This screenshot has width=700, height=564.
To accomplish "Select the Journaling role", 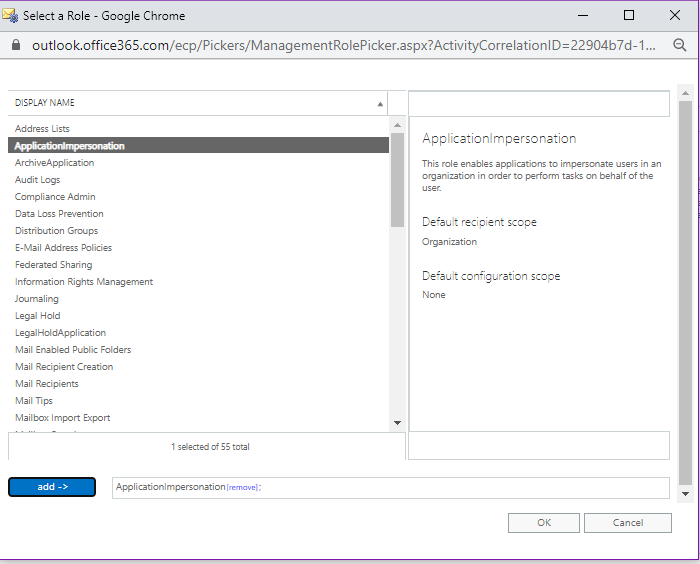I will tap(198, 298).
